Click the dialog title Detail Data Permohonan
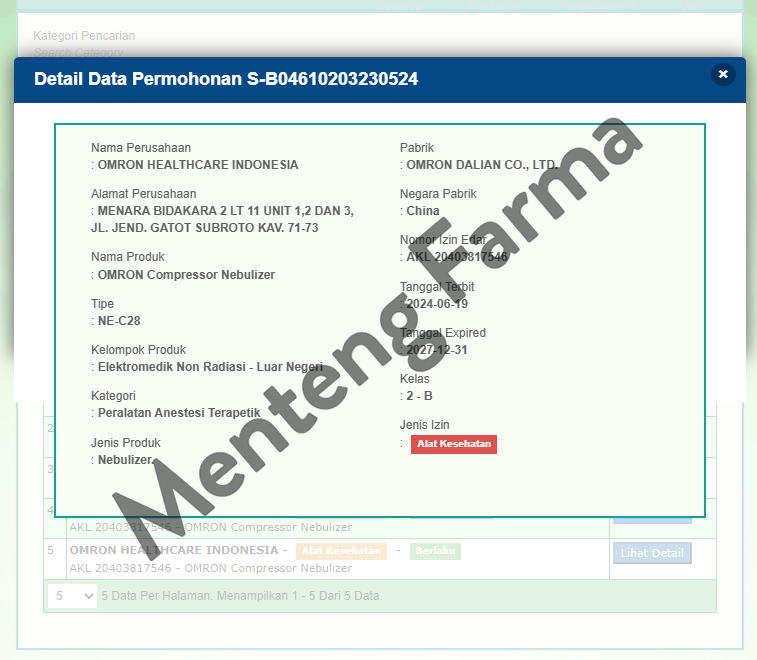 click(226, 79)
